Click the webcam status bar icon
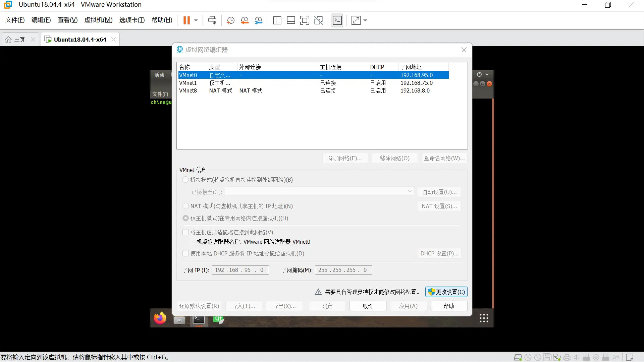Screen dimensions: 644x362 596,357
